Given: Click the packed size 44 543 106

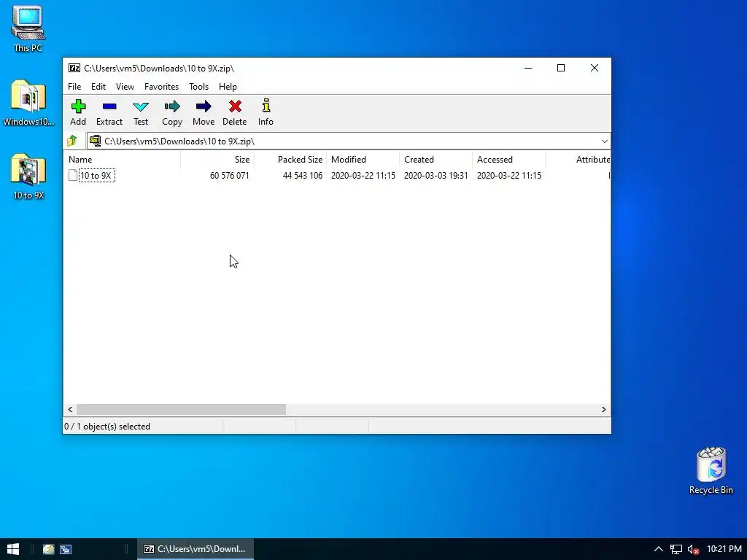Looking at the screenshot, I should [303, 175].
